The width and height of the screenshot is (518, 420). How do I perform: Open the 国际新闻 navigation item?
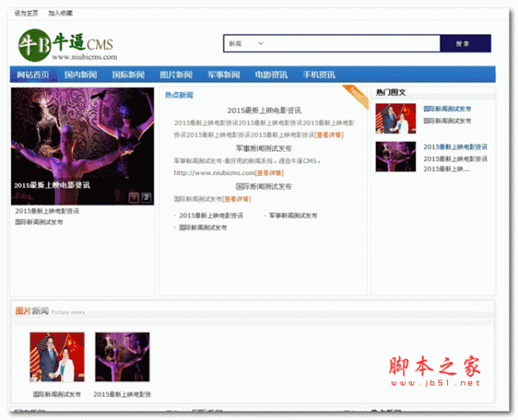pos(128,74)
